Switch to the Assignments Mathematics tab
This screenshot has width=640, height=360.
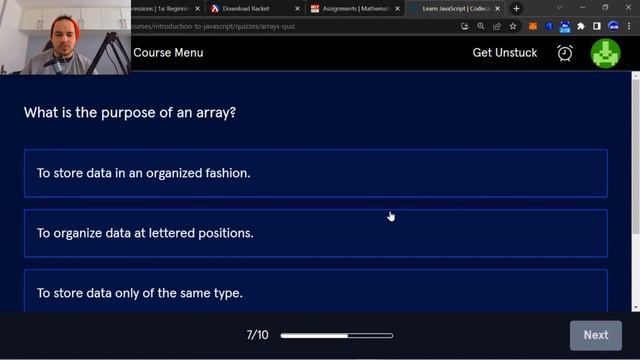coord(355,9)
